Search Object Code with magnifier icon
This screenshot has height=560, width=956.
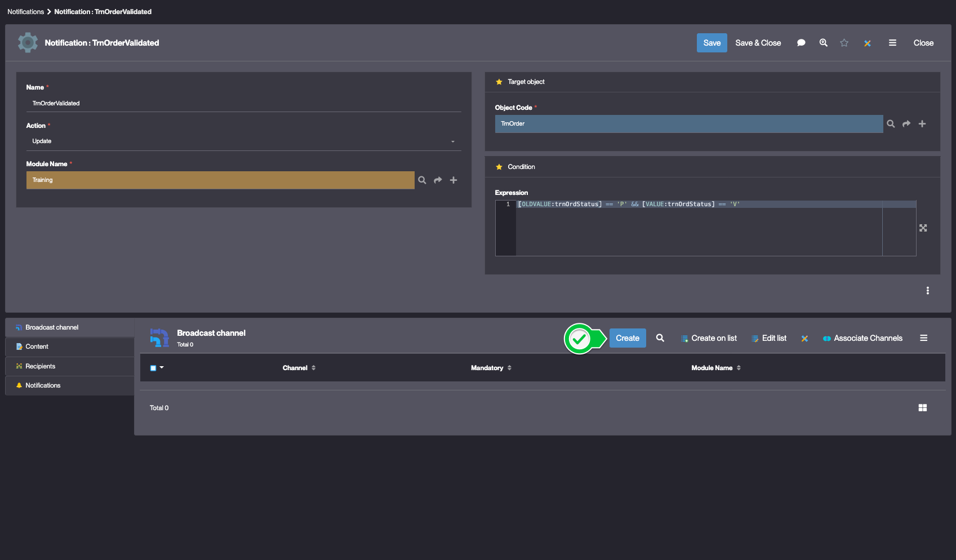[891, 124]
